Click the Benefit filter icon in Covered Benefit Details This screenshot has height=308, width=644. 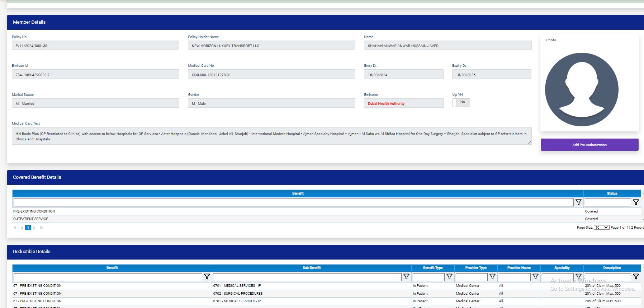[x=578, y=202]
